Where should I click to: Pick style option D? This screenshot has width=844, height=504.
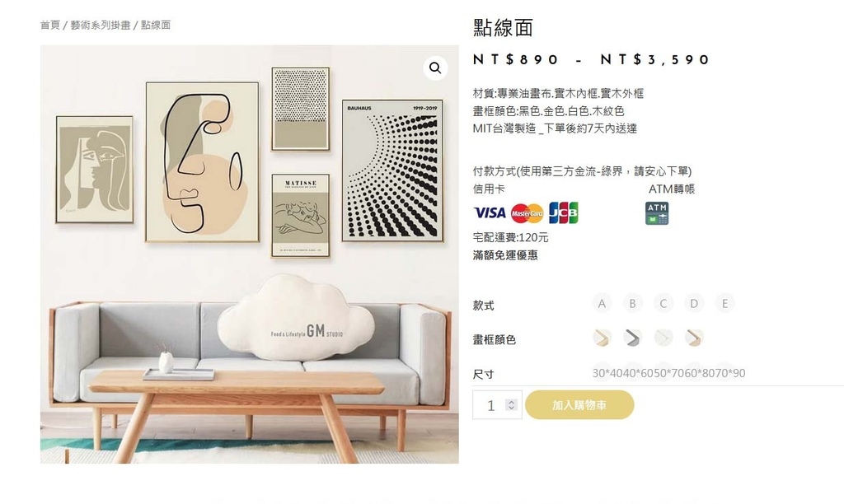click(694, 303)
